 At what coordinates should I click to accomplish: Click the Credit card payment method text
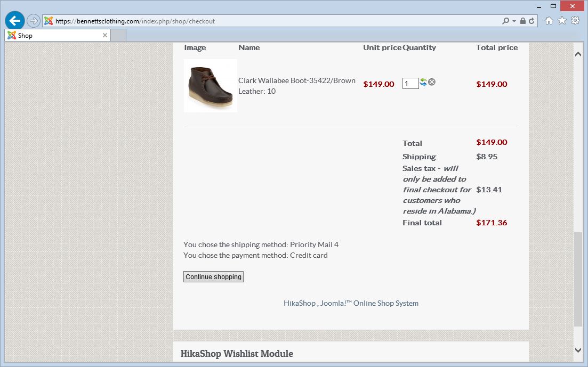click(x=309, y=255)
